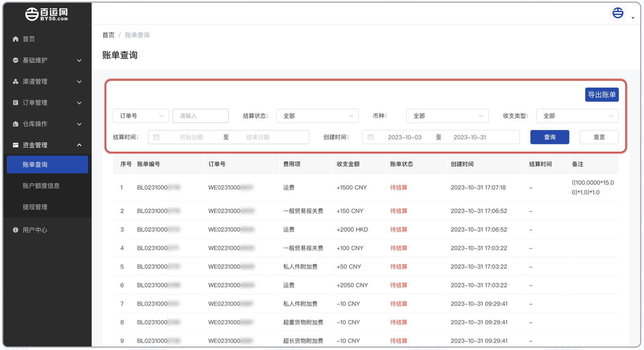The height and width of the screenshot is (350, 644).
Task: Click the 请输入 order number input field
Action: pos(201,116)
